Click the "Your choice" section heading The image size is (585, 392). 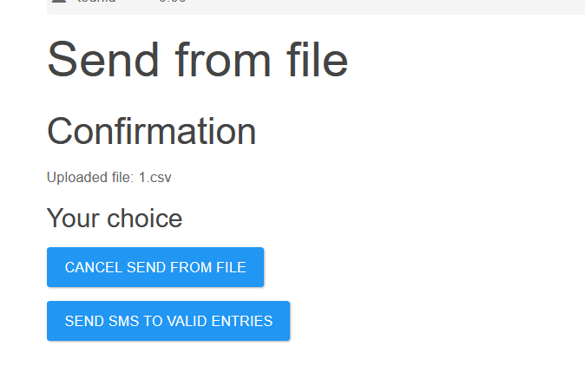(114, 219)
